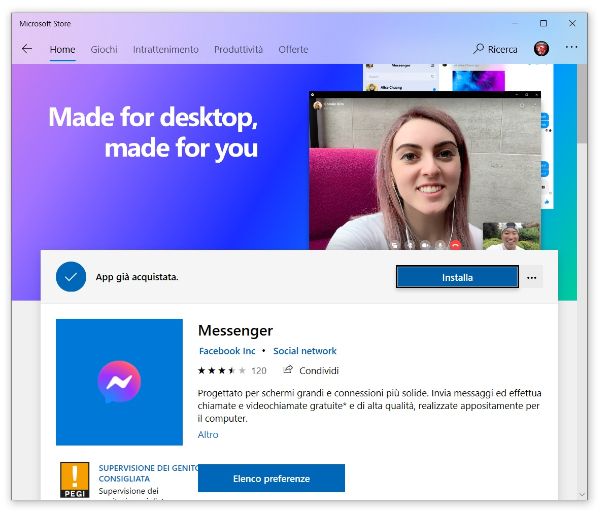The height and width of the screenshot is (518, 610).
Task: Select the Produttività tab
Action: pyautogui.click(x=238, y=50)
